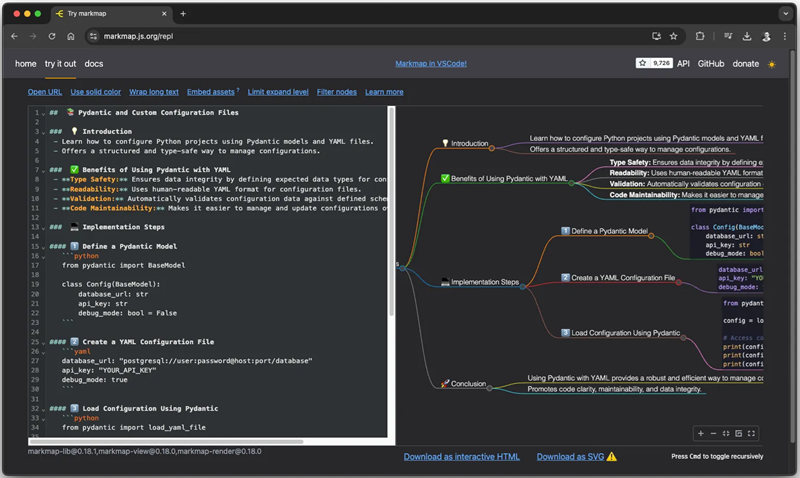Screen dimensions: 800x478
Task: Switch theme using the sun icon
Action: click(772, 64)
